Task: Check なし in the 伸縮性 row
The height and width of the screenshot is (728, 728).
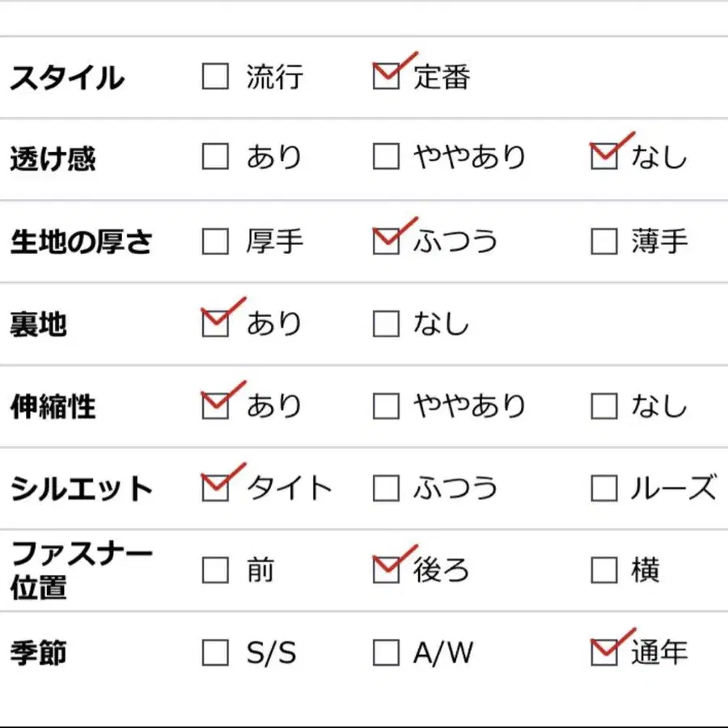Action: click(x=604, y=405)
